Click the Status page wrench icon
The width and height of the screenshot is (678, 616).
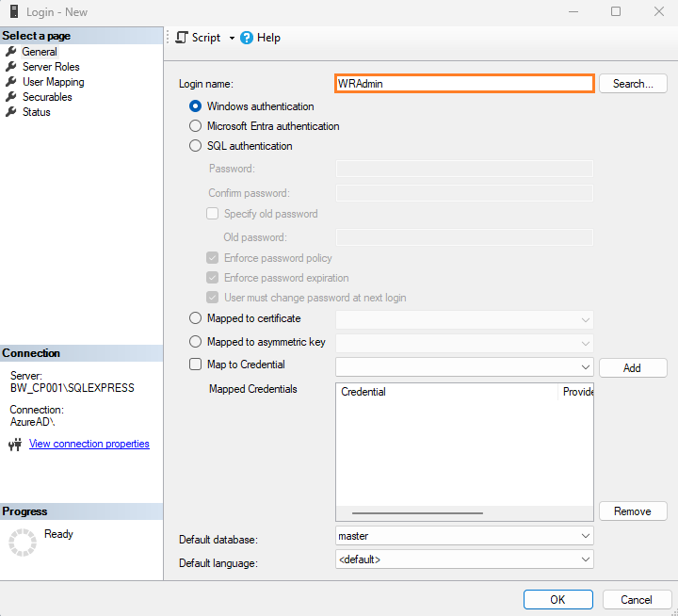tap(10, 111)
